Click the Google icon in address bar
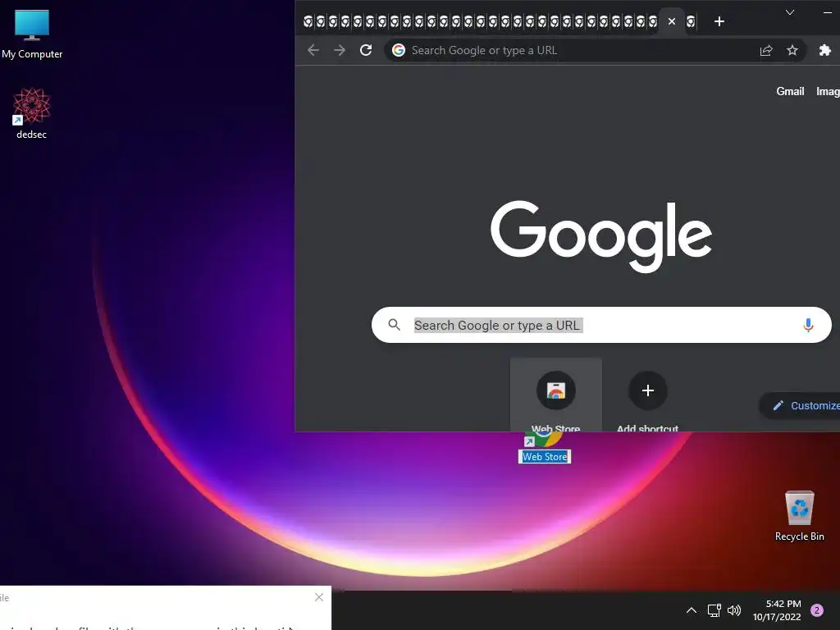 399,50
